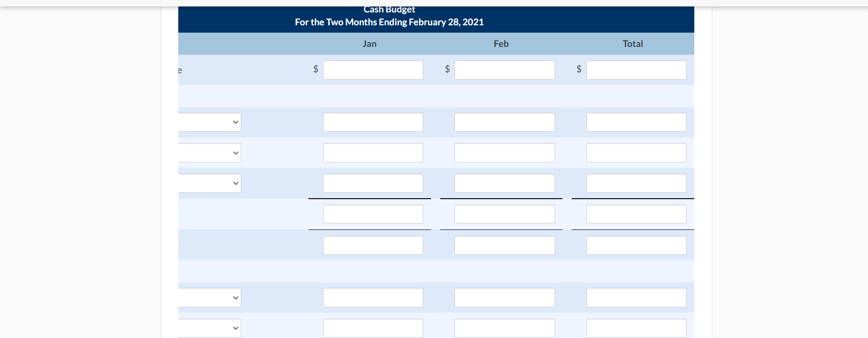Select the Jan input on the first dropdown row
The height and width of the screenshot is (338, 868).
coord(373,122)
